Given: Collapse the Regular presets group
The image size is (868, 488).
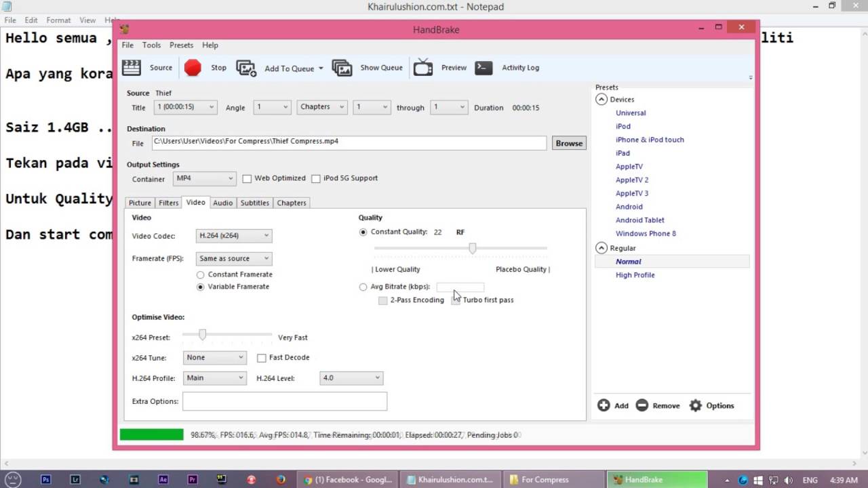Looking at the screenshot, I should pyautogui.click(x=601, y=248).
